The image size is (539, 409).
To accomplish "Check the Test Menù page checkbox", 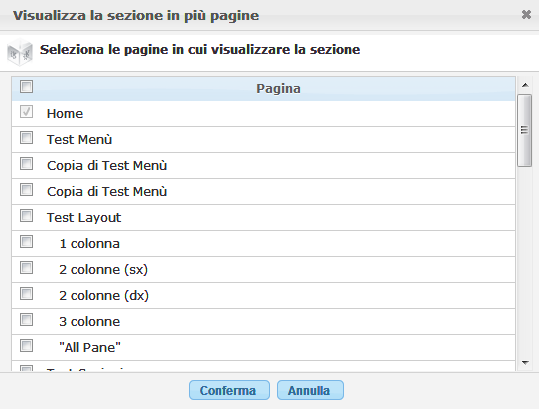I will 26,137.
